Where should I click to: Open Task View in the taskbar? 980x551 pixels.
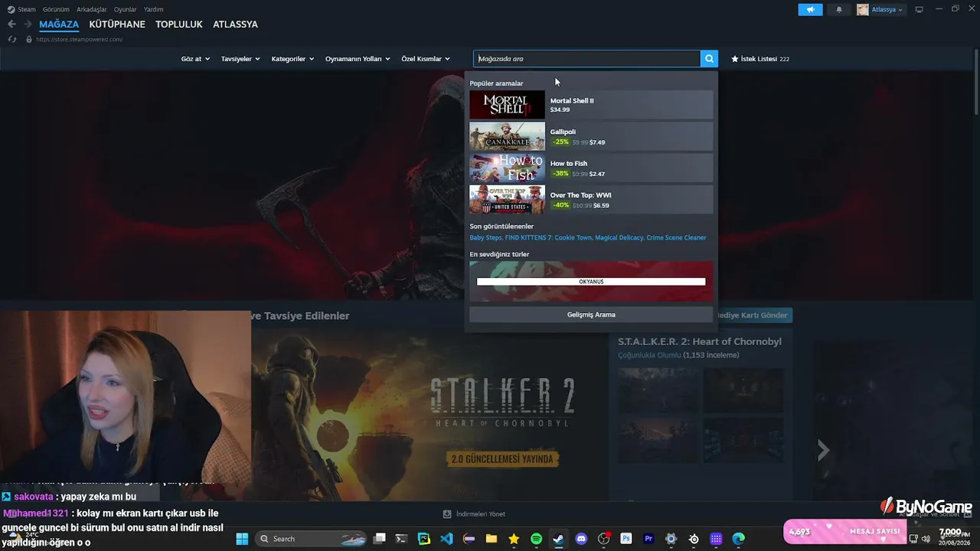coord(379,539)
